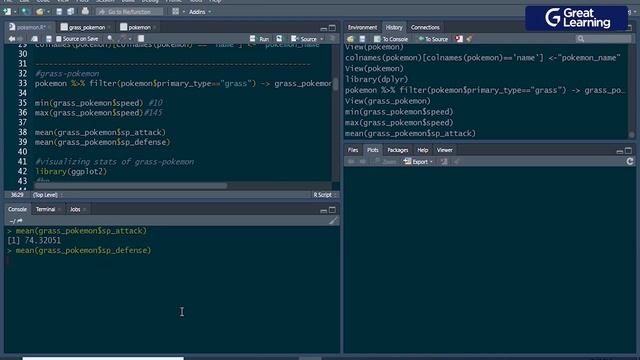Save the current script using editor save icon
The width and height of the screenshot is (640, 360).
tap(49, 39)
